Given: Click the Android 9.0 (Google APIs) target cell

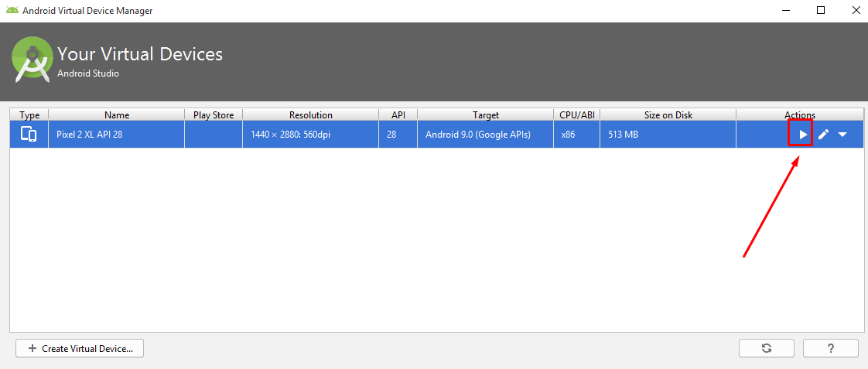Looking at the screenshot, I should pyautogui.click(x=478, y=135).
